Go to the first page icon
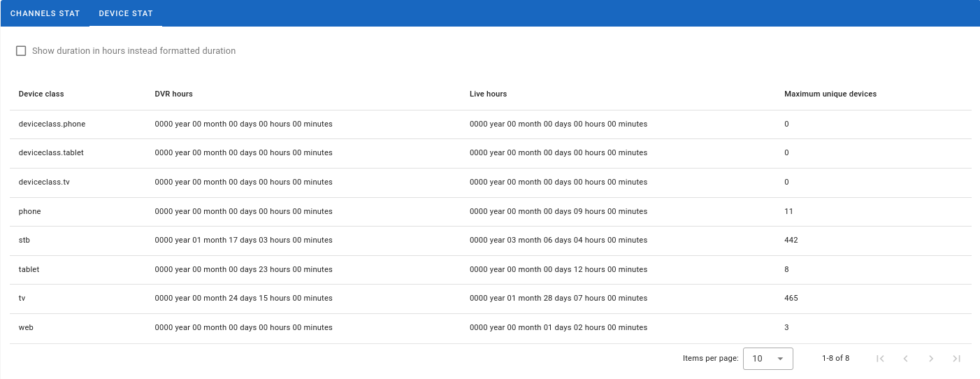980x379 pixels. 880,359
